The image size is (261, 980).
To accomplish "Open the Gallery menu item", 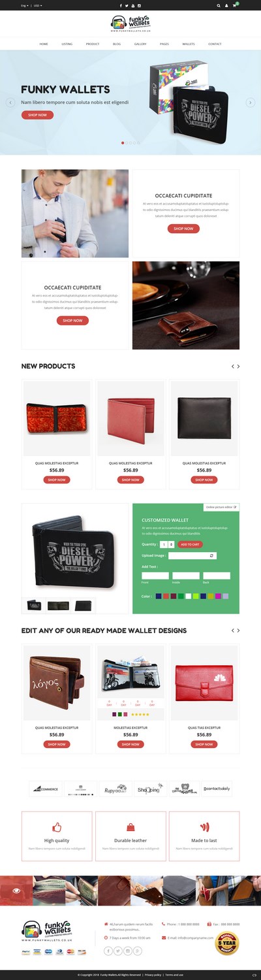I will tap(140, 44).
